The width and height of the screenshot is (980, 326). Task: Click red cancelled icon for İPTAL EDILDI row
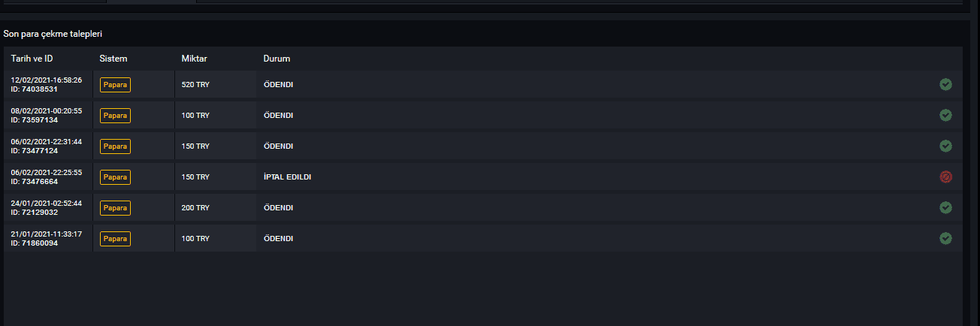945,177
